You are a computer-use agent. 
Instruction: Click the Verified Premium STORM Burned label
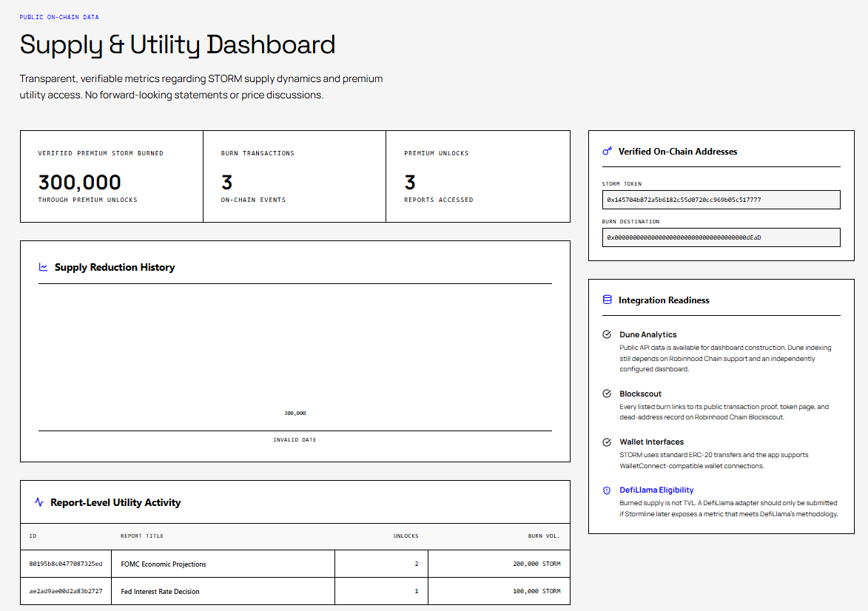[101, 153]
